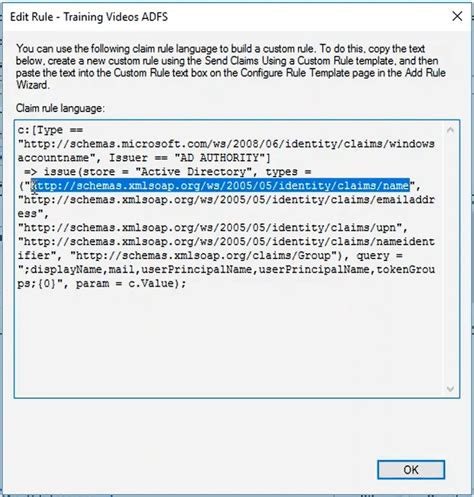Image resolution: width=474 pixels, height=497 pixels.
Task: Click the highlighted claims/name URL
Action: (220, 185)
